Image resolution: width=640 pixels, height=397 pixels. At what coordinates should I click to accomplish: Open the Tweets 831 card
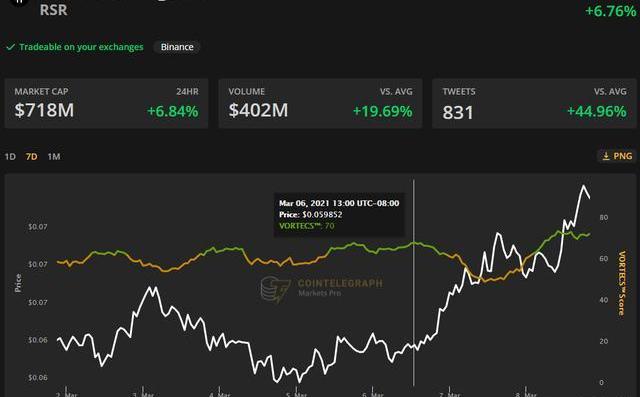click(x=534, y=104)
